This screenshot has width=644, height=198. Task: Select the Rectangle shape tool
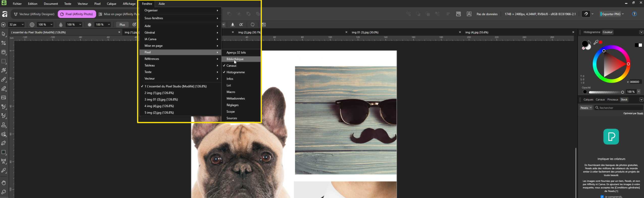tap(4, 152)
